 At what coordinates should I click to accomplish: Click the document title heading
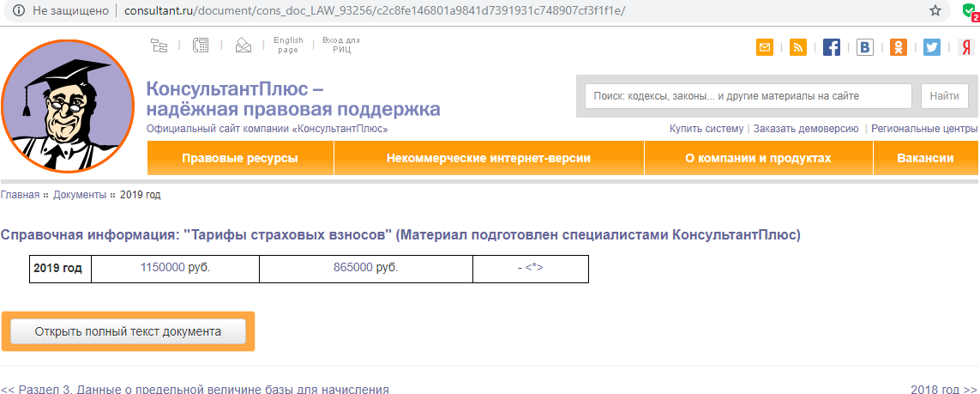coord(400,235)
